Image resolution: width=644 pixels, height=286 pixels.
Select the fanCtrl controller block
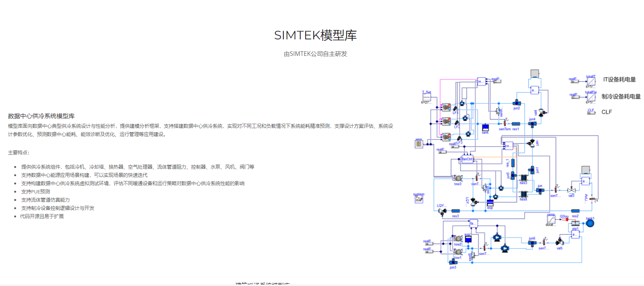(x=467, y=159)
